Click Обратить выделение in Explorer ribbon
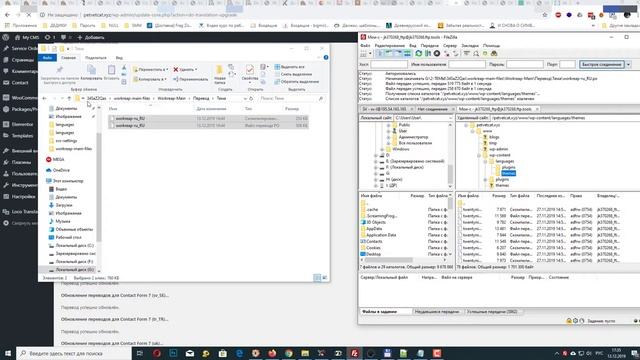640x360 pixels. (x=297, y=82)
